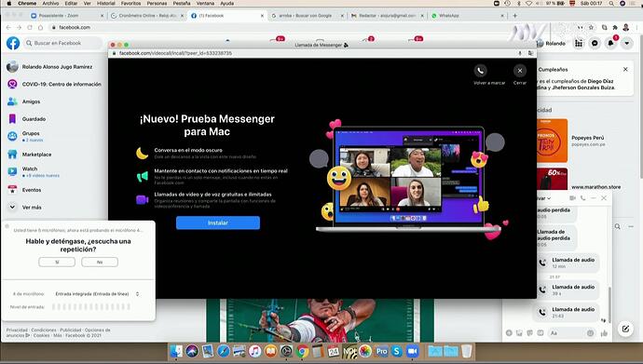This screenshot has width=643, height=364.
Task: Open Guardado in the left sidebar
Action: 27,119
